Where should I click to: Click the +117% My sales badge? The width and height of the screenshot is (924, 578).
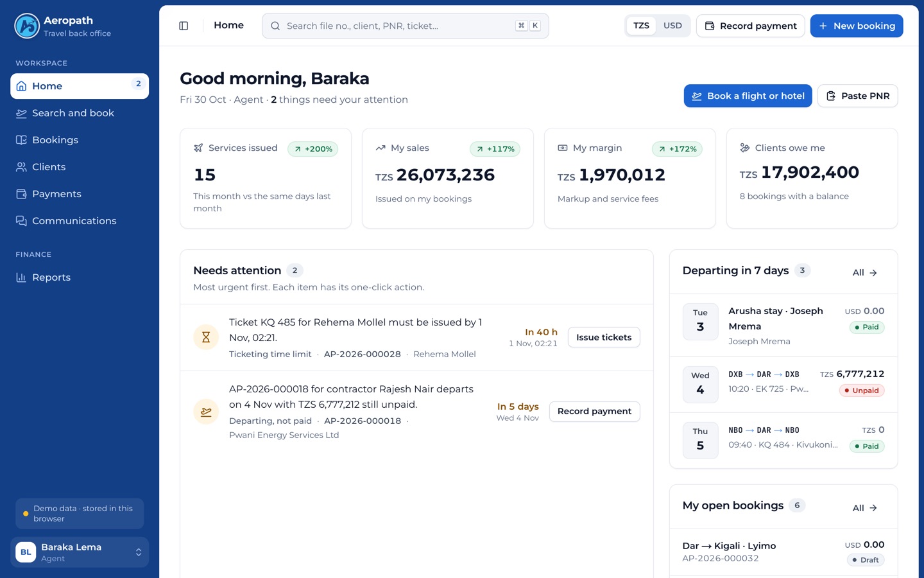(495, 149)
